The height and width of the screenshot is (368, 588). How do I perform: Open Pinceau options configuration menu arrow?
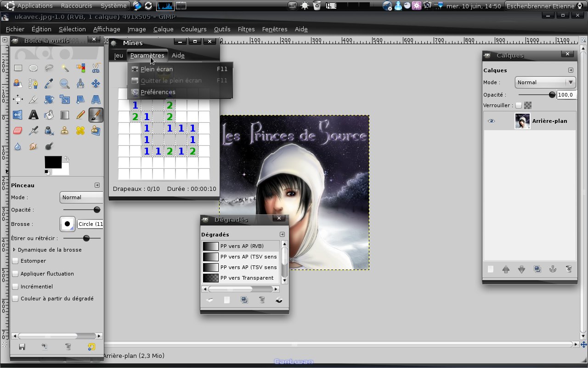coord(97,185)
